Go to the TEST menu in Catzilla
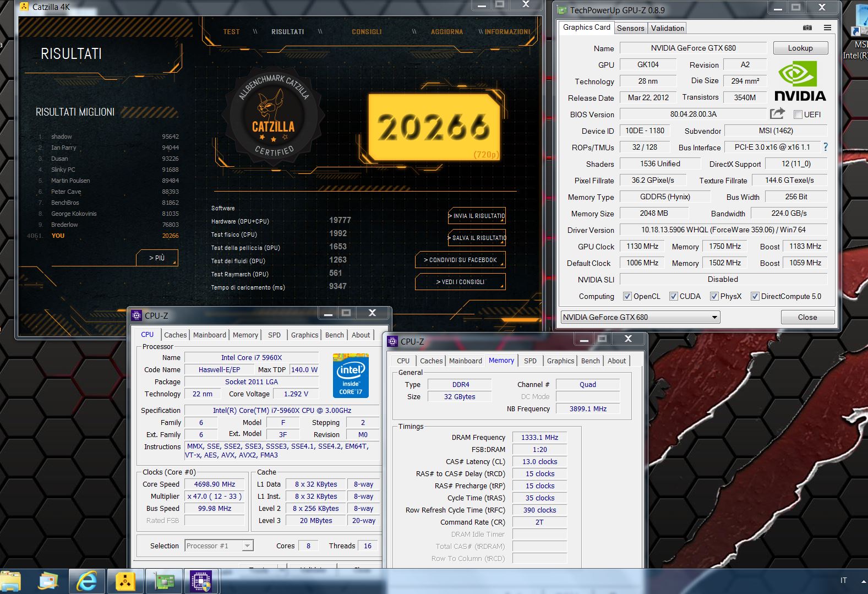 [x=231, y=32]
